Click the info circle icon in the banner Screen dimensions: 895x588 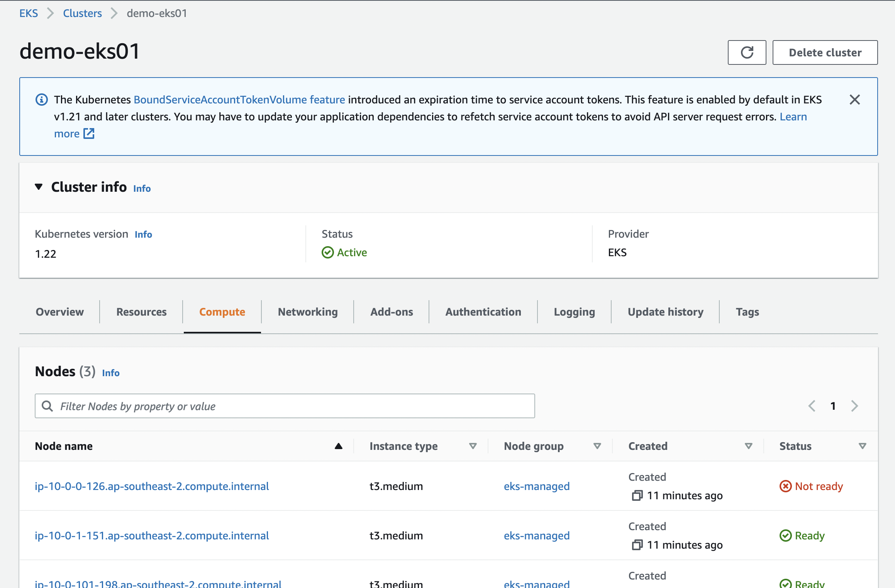(42, 100)
